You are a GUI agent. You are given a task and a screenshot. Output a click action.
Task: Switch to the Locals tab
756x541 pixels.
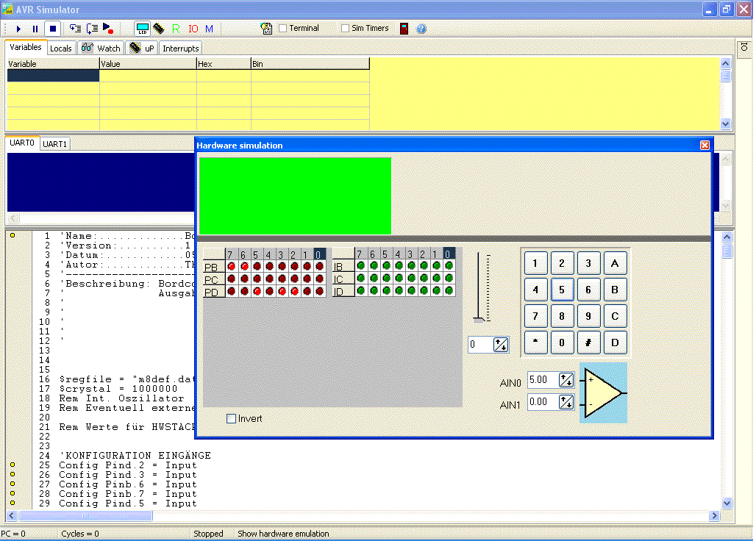coord(61,49)
